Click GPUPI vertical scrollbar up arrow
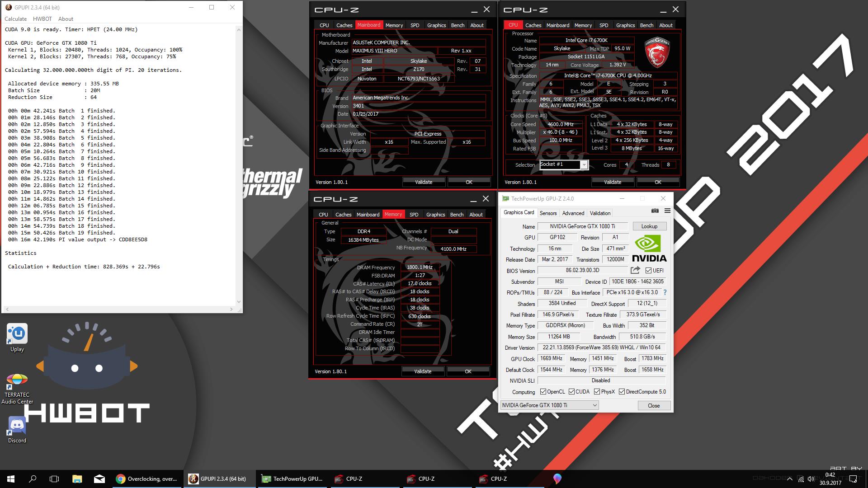868x488 pixels. pyautogui.click(x=239, y=29)
